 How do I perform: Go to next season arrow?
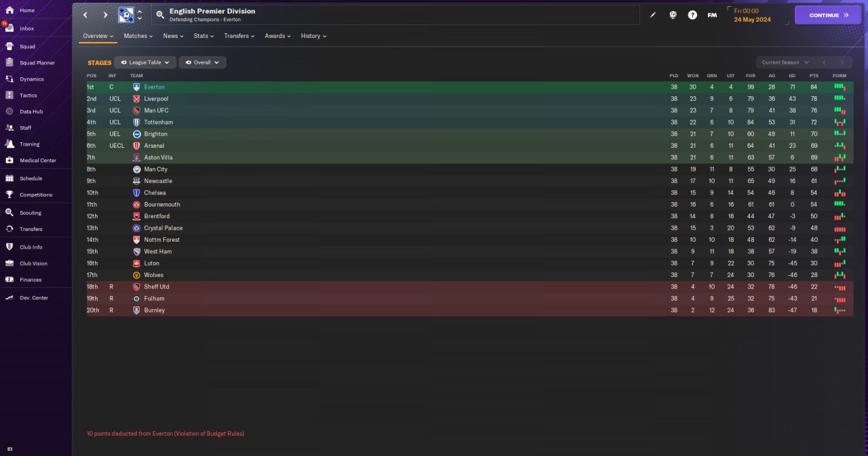click(842, 62)
